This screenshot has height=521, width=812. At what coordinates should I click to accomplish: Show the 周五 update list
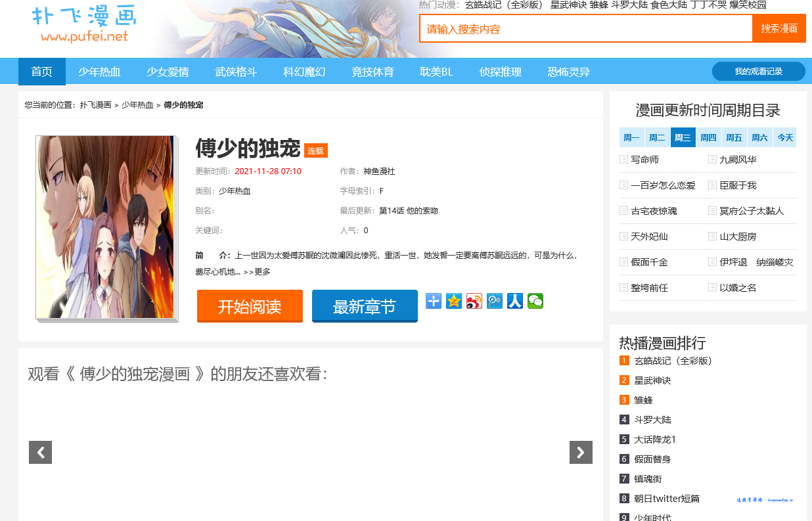734,137
